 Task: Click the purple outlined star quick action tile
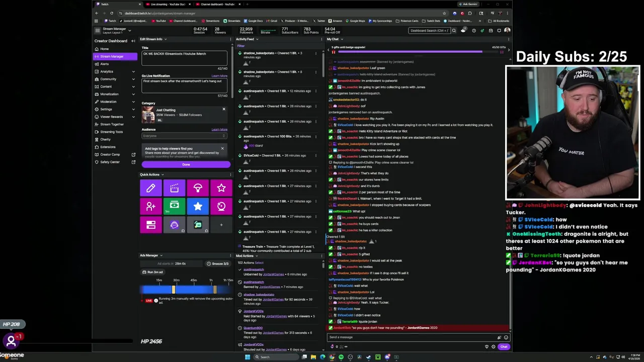(221, 188)
